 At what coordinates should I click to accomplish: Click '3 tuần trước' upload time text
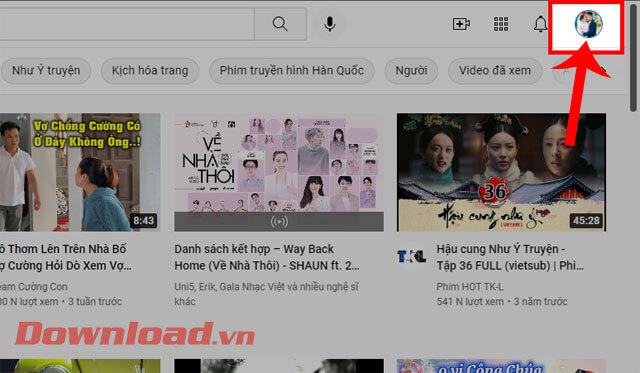click(95, 302)
